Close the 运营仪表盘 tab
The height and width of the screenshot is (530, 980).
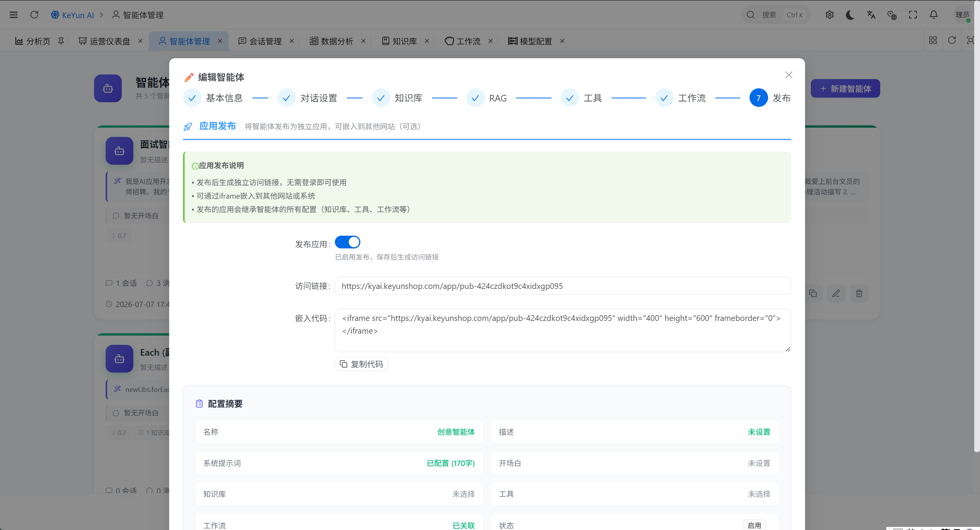[140, 41]
